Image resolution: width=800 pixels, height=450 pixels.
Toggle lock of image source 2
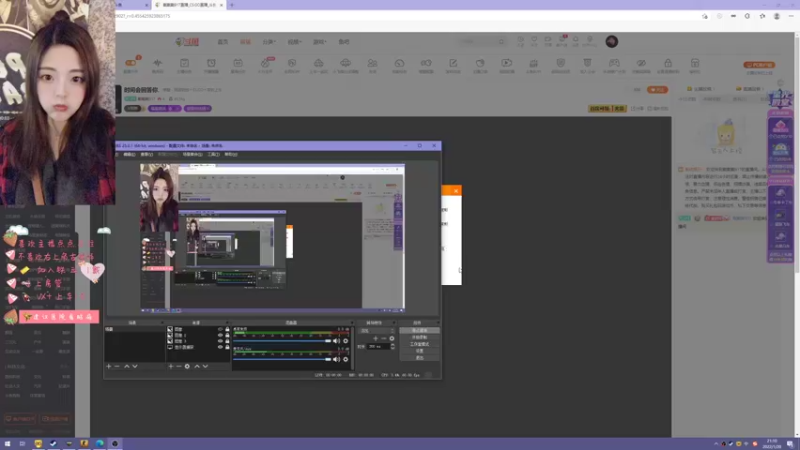point(227,335)
